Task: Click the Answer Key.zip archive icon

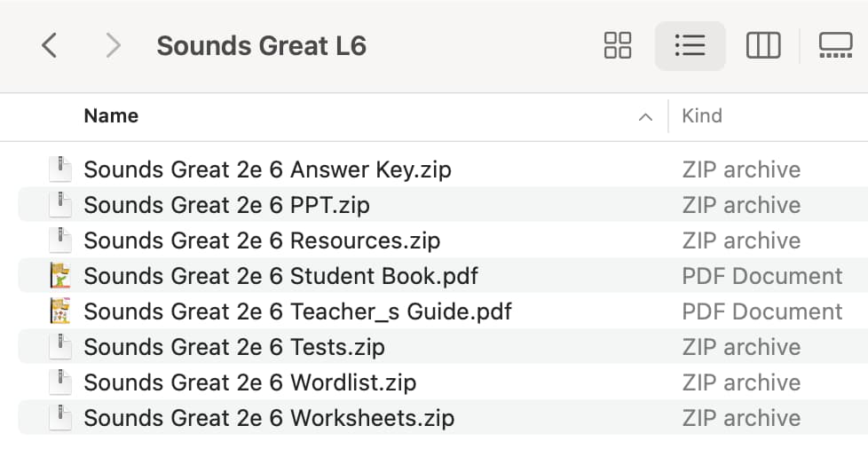Action: click(60, 169)
